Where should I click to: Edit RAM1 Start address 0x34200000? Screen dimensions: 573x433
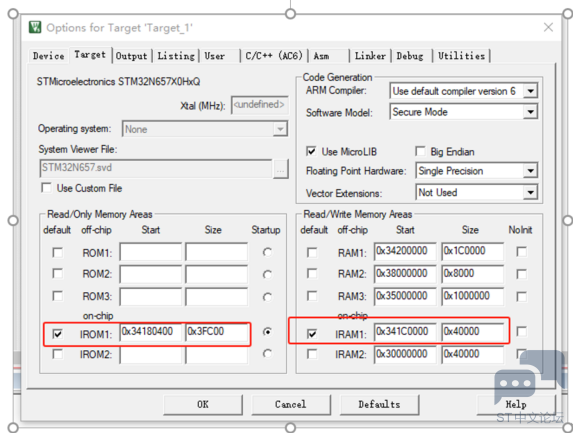(x=405, y=251)
